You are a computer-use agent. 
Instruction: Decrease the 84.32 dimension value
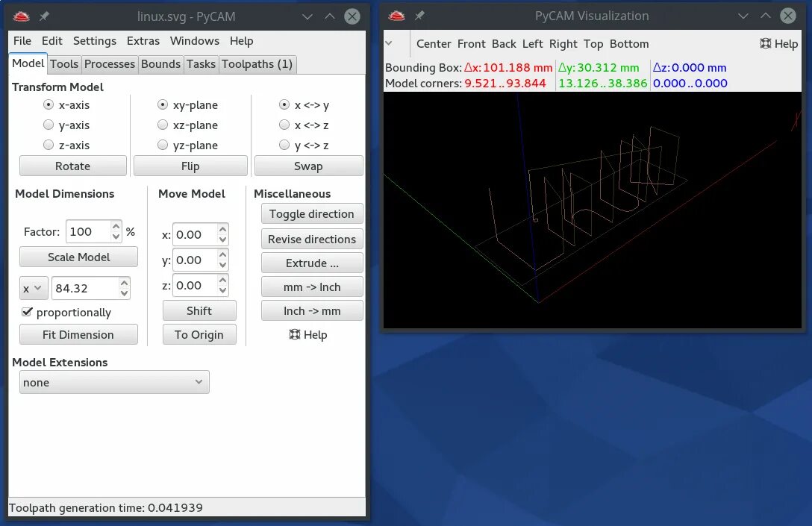[x=125, y=293]
